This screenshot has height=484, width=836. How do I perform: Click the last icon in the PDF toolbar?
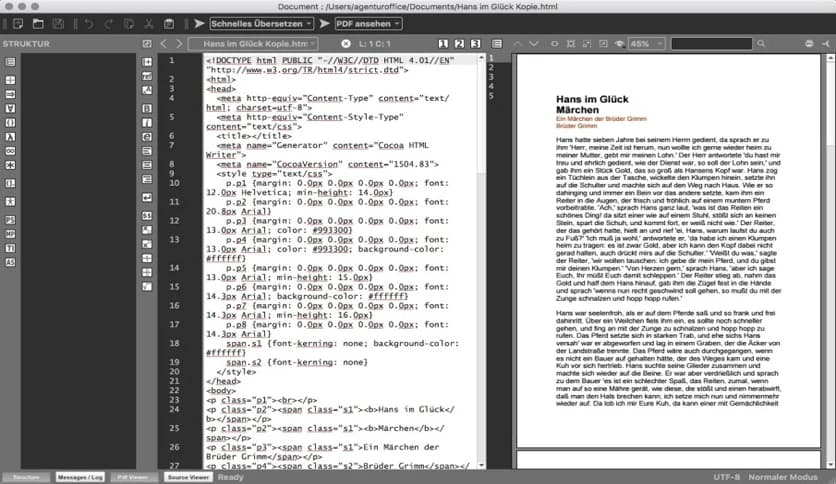coord(825,44)
